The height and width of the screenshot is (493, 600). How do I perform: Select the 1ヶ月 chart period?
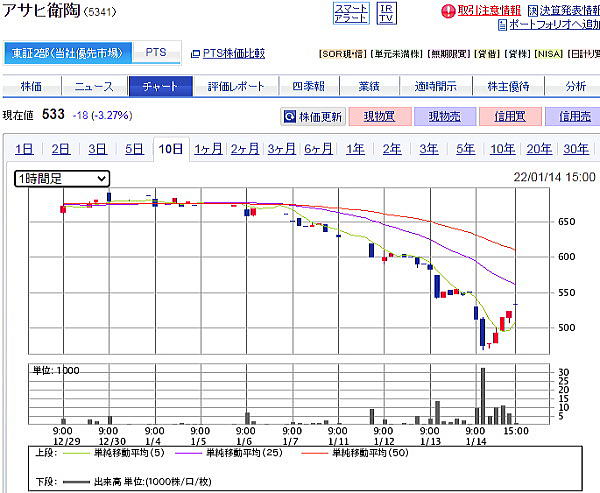coord(208,150)
